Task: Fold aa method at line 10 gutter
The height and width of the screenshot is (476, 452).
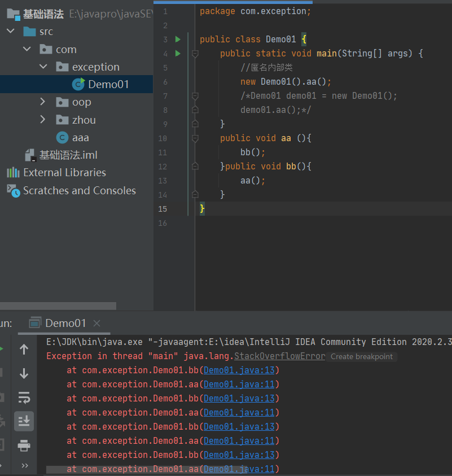Action: click(195, 138)
